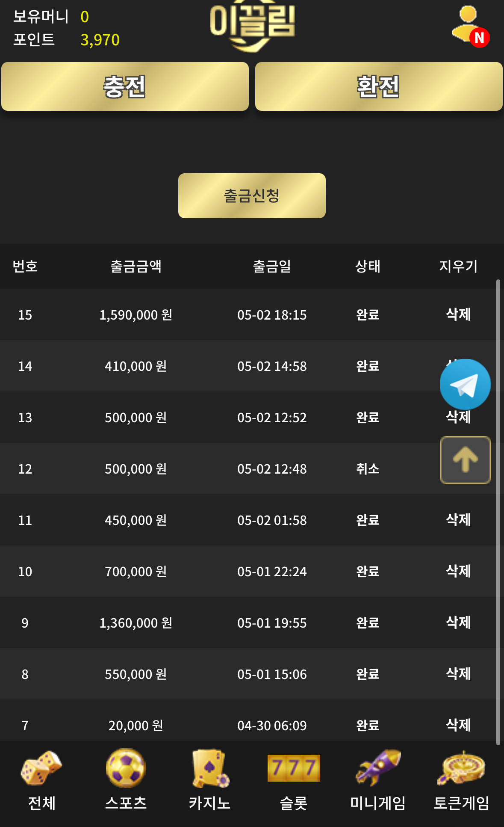The image size is (504, 827).
Task: Tap the 이끌림 logo at top
Action: point(252,26)
